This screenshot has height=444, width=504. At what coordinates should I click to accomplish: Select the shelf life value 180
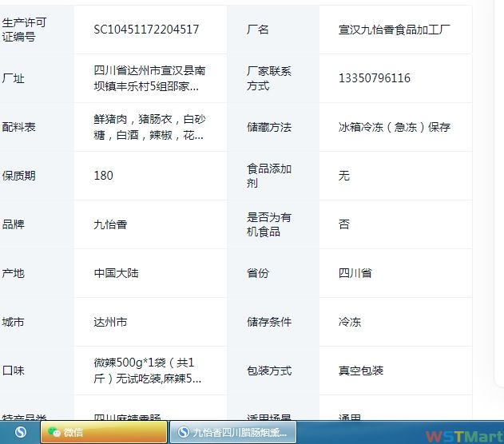click(x=103, y=176)
